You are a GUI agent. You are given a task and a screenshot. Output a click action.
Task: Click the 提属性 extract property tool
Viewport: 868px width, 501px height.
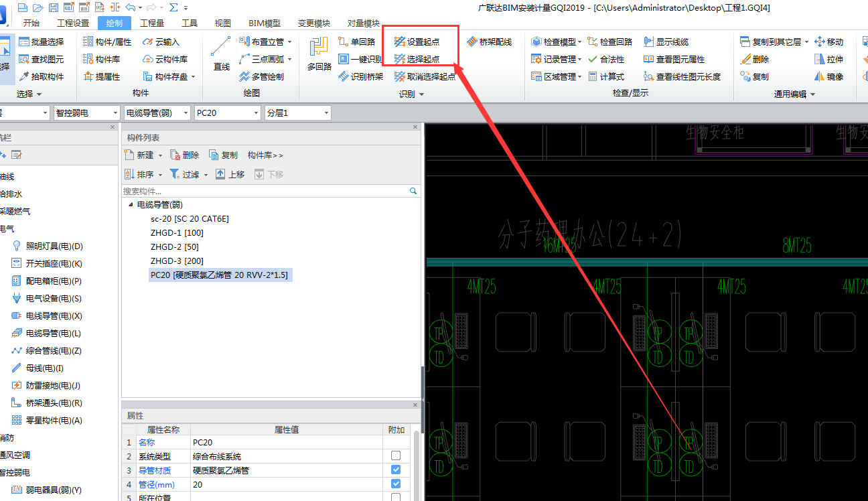click(102, 76)
